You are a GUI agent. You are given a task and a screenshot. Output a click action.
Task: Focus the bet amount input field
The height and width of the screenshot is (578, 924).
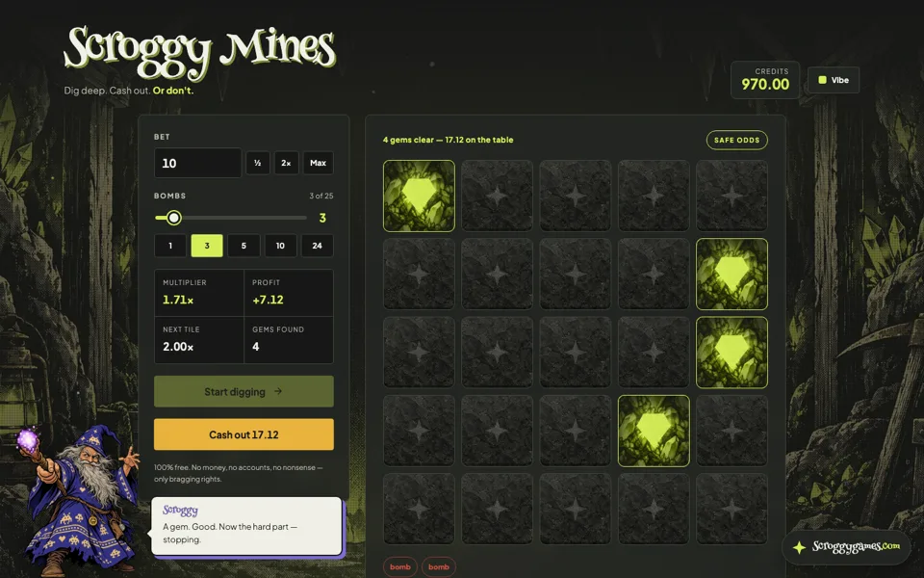[198, 163]
